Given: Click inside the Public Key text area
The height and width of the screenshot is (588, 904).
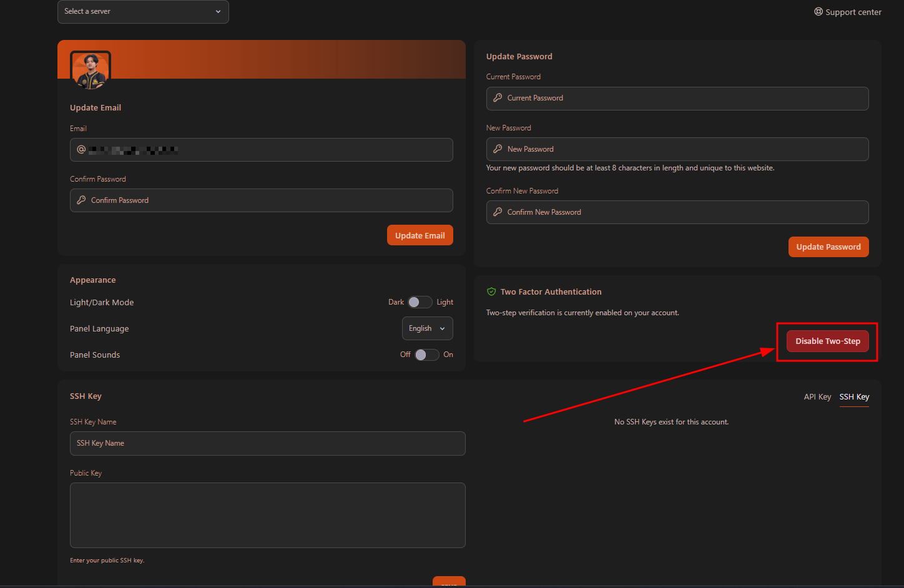Looking at the screenshot, I should coord(267,515).
